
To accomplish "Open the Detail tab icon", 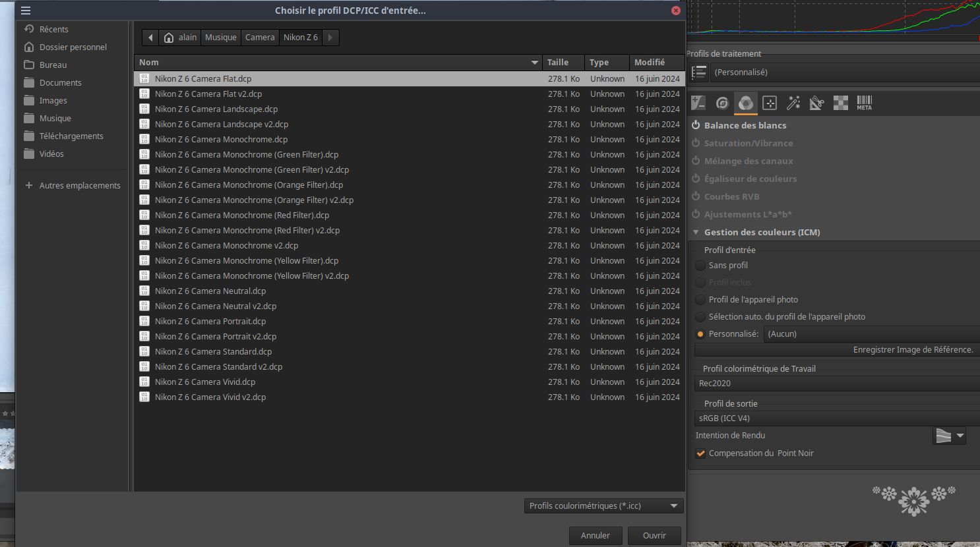I will click(722, 103).
